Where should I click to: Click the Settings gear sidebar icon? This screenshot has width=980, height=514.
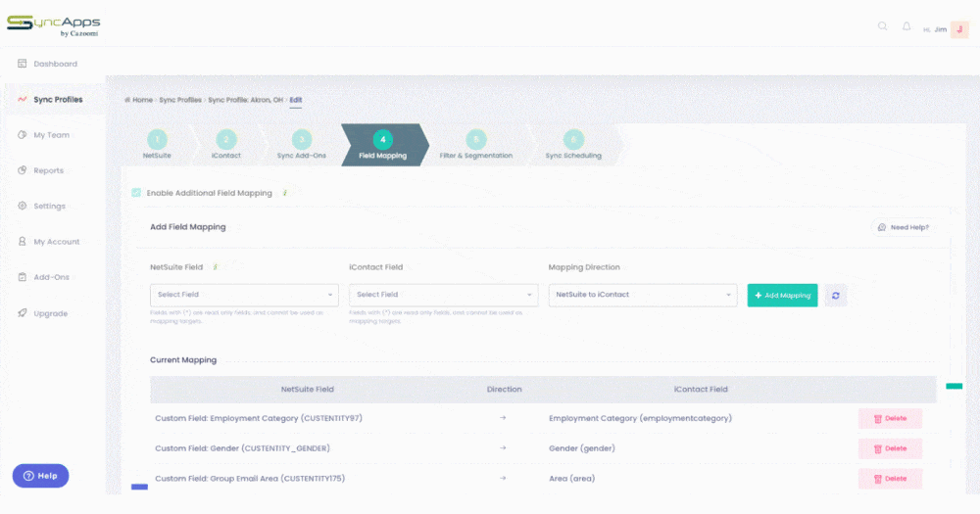[22, 206]
